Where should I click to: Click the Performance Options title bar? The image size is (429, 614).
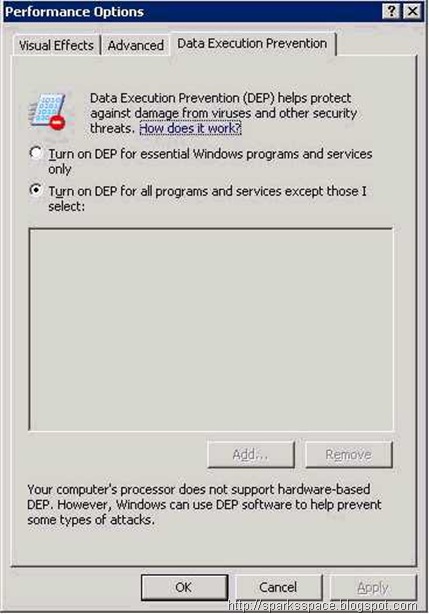point(192,11)
